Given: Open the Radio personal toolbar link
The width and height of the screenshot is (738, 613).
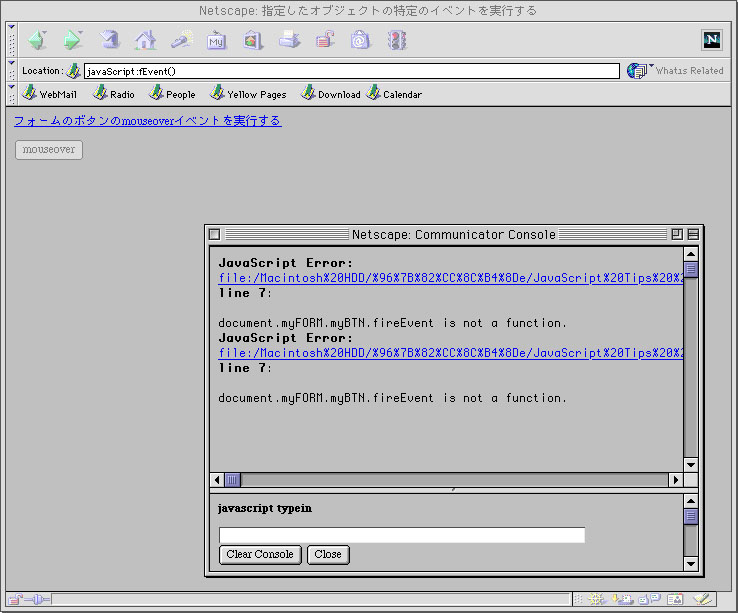Looking at the screenshot, I should click(x=114, y=94).
